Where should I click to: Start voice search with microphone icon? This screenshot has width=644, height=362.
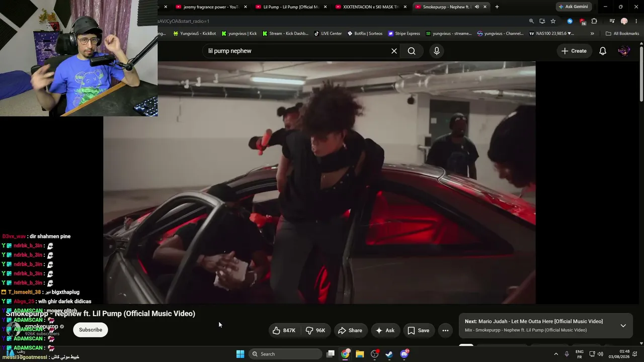coord(437,51)
